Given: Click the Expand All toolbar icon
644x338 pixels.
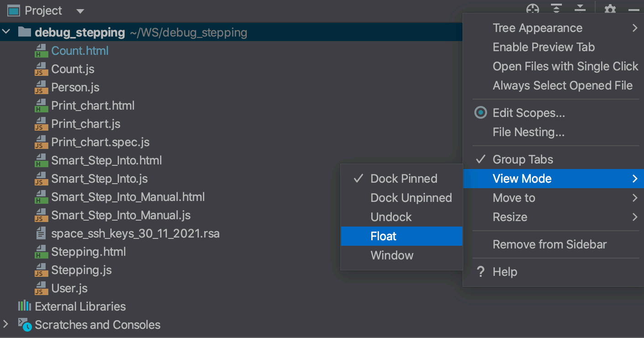Looking at the screenshot, I should (556, 9).
